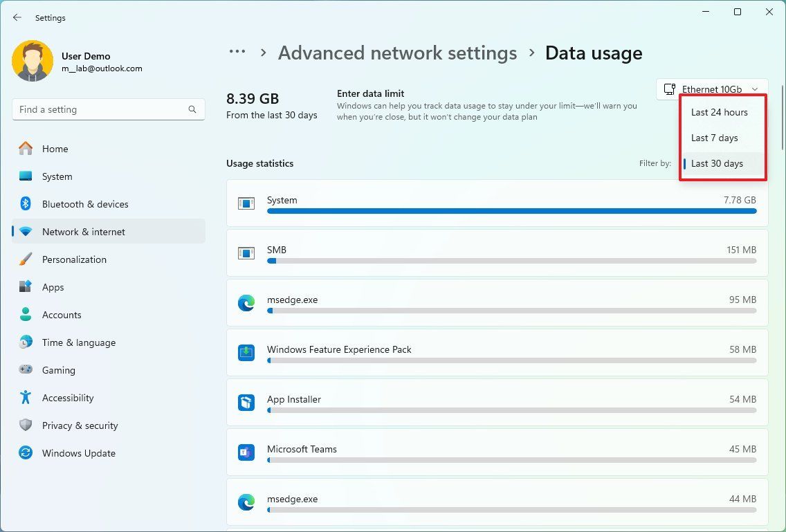Viewport: 786px width, 532px height.
Task: Open Advanced network settings via breadcrumb
Action: [397, 53]
